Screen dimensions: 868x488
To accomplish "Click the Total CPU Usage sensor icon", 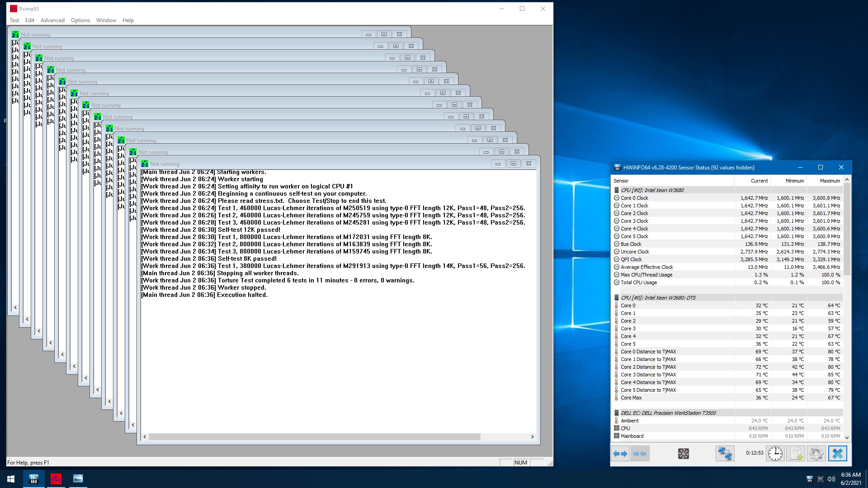I will coord(617,282).
